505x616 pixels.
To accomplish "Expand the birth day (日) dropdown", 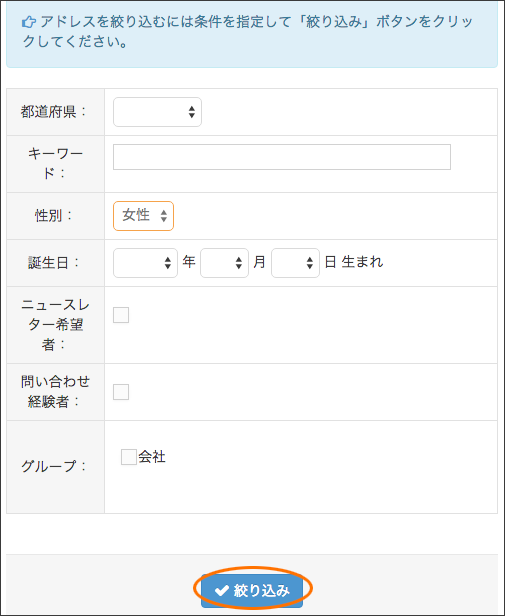I will [x=296, y=263].
